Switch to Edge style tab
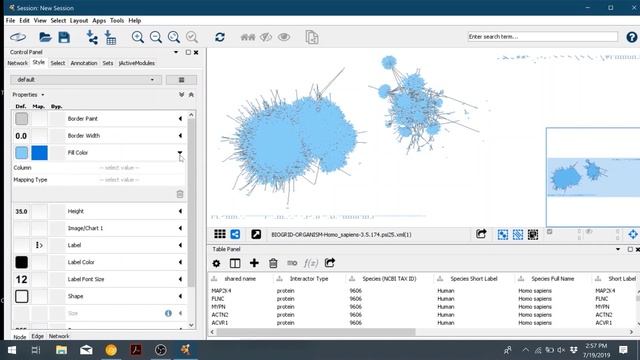 tap(37, 336)
